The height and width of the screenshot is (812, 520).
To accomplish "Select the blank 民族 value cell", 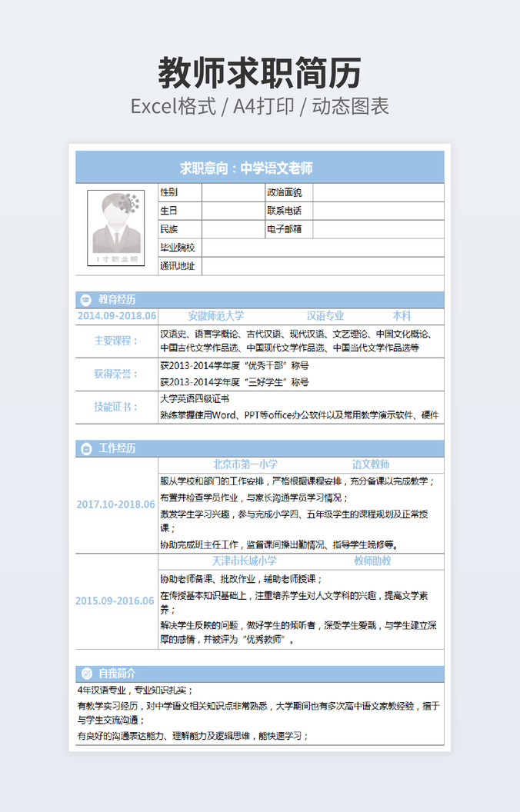I will (232, 229).
